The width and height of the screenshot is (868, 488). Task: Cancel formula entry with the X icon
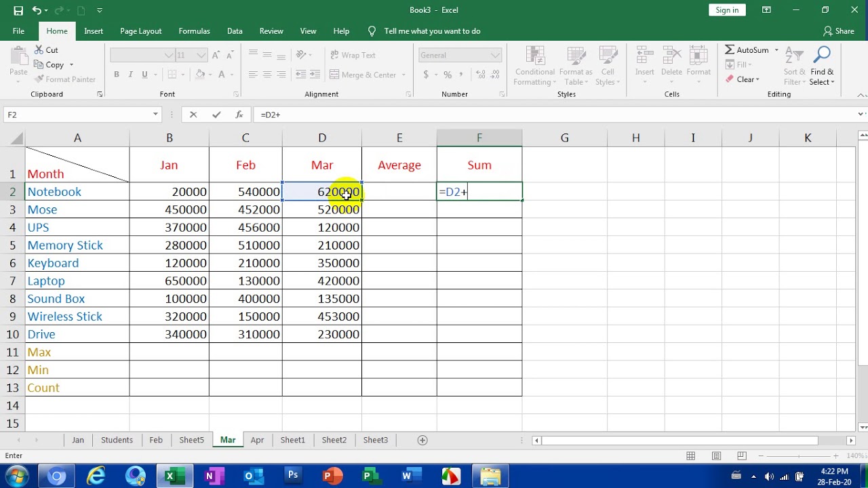point(193,115)
